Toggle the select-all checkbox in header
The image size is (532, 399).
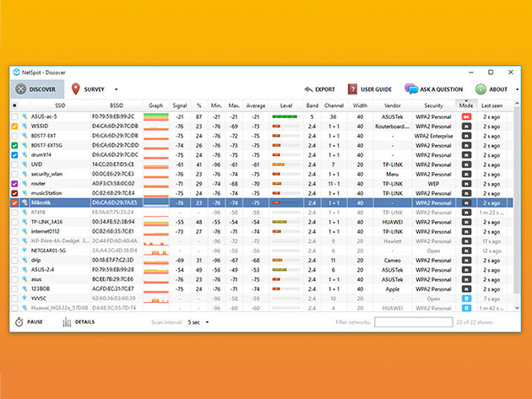[x=14, y=105]
